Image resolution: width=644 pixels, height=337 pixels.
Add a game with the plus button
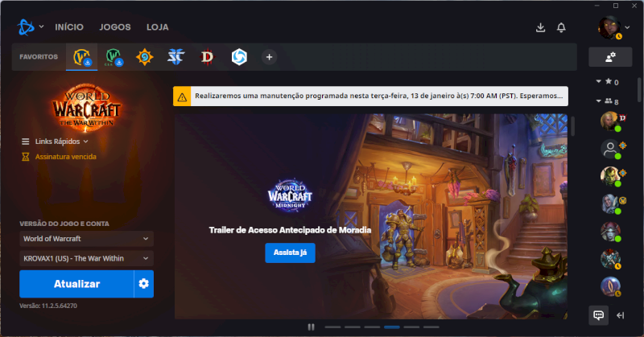269,57
